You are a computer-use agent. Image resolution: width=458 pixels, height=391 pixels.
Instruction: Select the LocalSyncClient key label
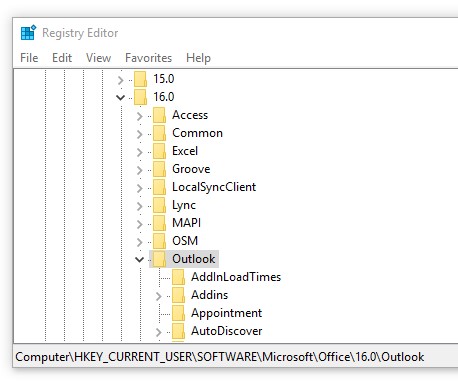tap(214, 187)
